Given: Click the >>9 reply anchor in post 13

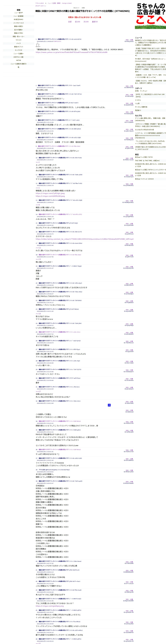Looking at the screenshot, I should (x=38, y=205).
